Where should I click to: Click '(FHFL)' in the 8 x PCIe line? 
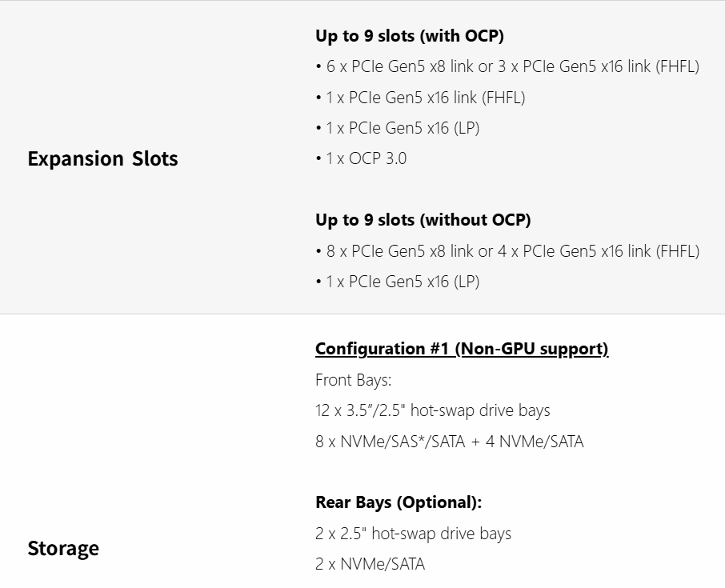tap(677, 251)
